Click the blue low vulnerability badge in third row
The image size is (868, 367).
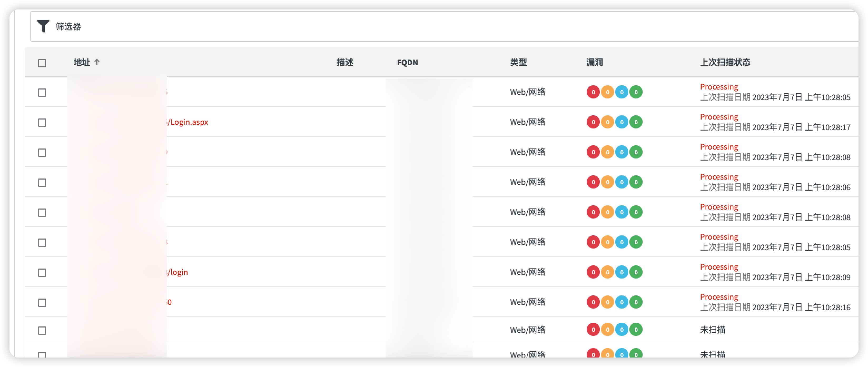(622, 152)
